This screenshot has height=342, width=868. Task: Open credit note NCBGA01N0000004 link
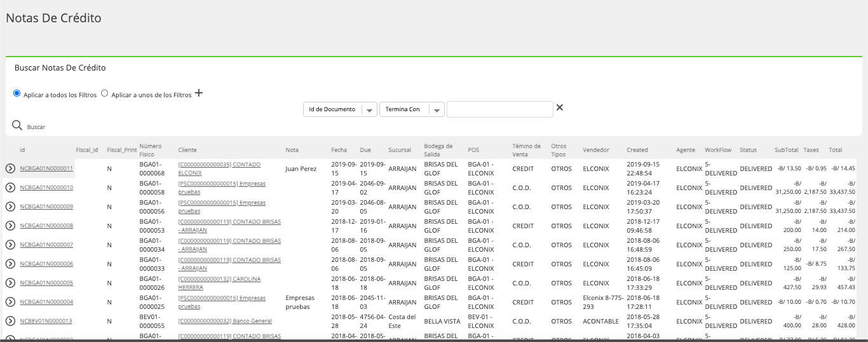46,302
